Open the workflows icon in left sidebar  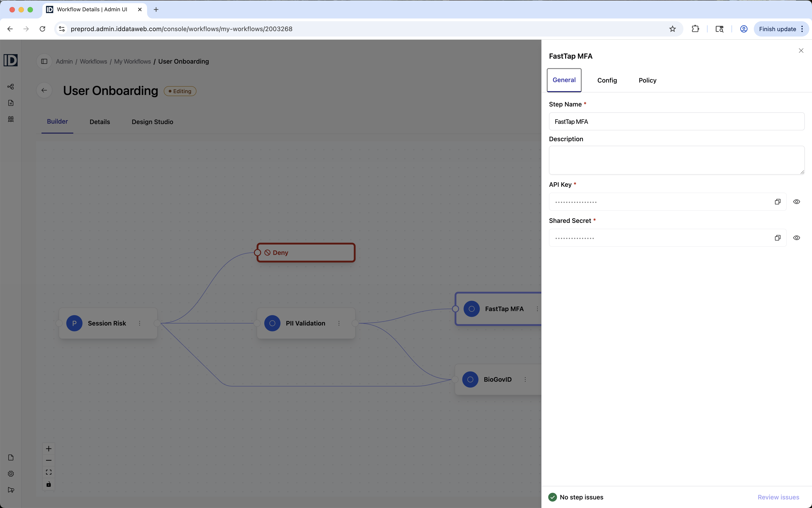click(11, 87)
